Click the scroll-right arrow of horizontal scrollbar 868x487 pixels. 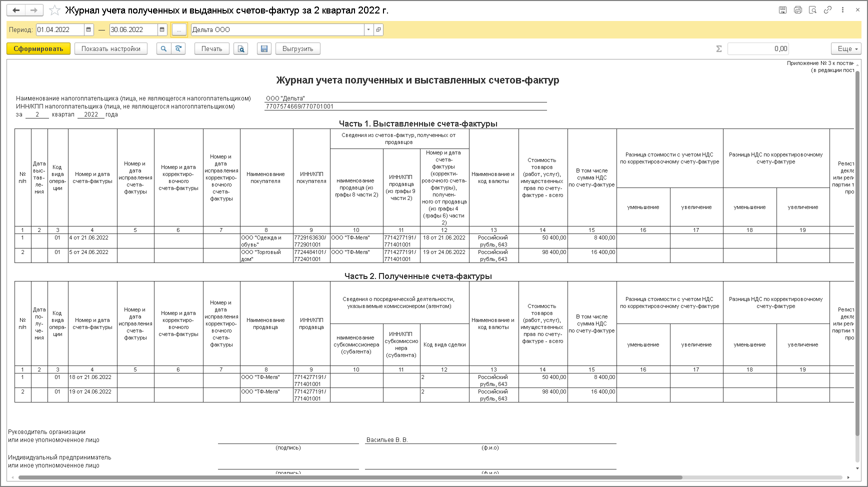(x=848, y=477)
